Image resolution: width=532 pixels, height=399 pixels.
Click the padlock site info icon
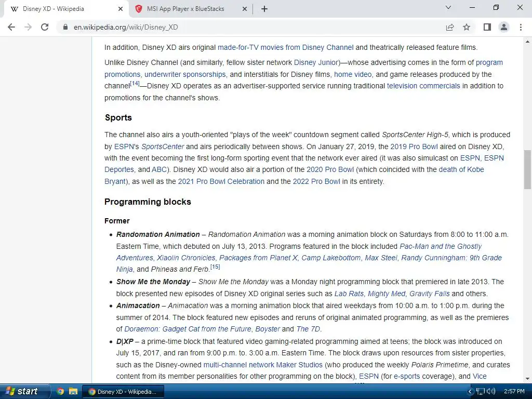coord(65,27)
